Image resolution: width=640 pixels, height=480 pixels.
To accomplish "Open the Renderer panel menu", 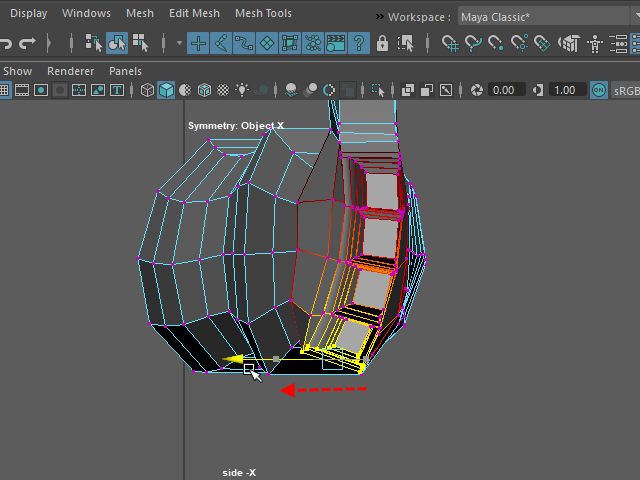I will 70,71.
